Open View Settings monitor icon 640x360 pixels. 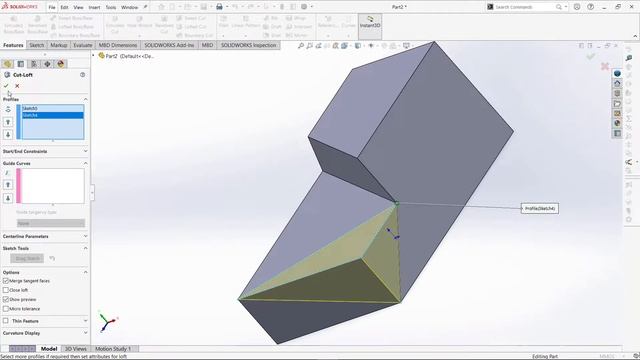[x=406, y=46]
